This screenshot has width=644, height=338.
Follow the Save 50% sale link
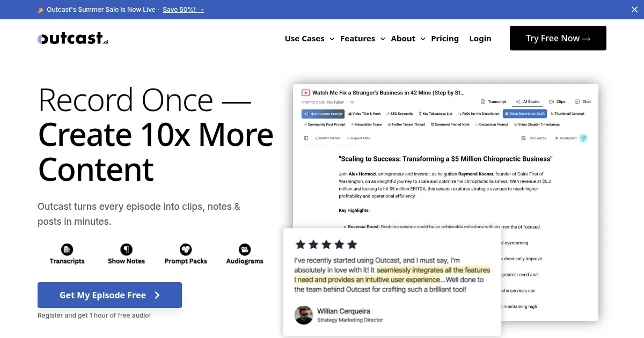(x=183, y=10)
